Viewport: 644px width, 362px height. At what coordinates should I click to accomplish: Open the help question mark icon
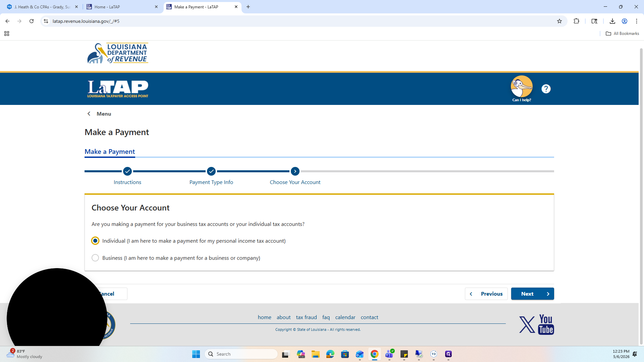(546, 89)
